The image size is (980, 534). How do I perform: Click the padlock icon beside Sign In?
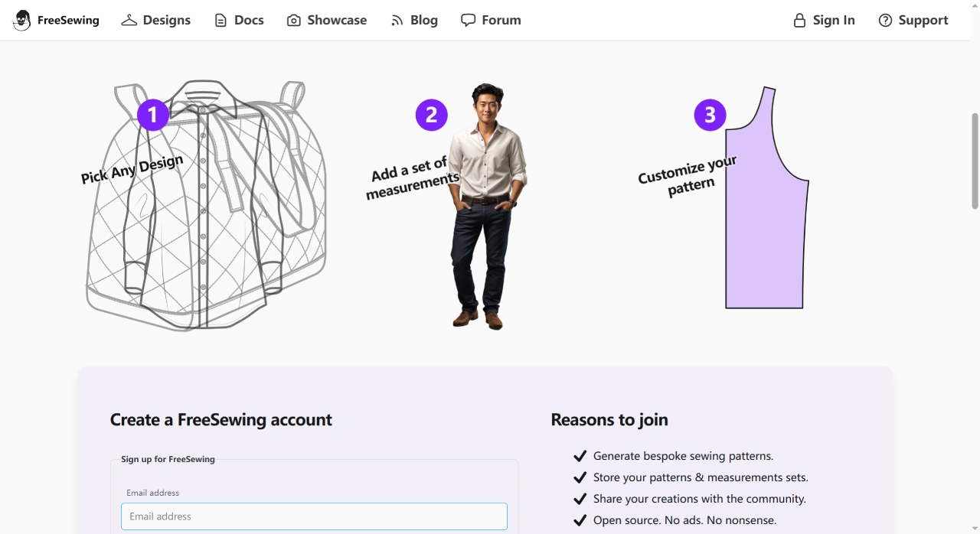(x=799, y=21)
